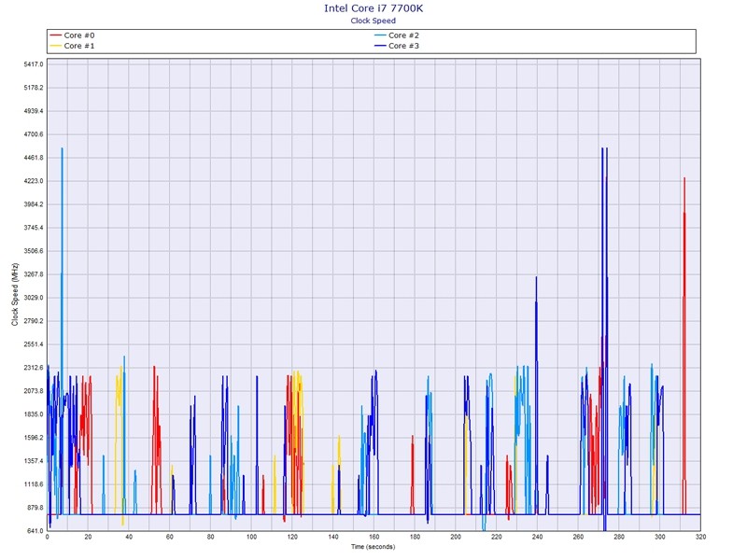Select the Core #3 legend label
The image size is (747, 560).
click(403, 46)
